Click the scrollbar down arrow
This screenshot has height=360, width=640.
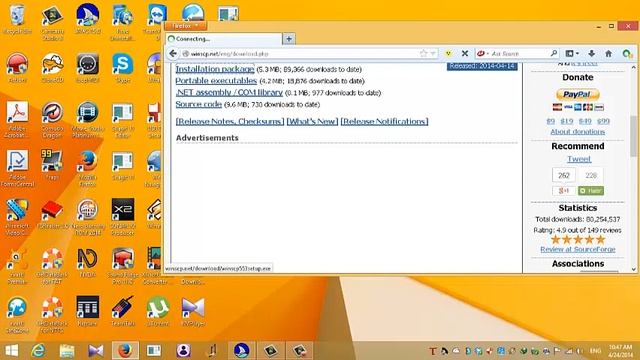click(633, 269)
